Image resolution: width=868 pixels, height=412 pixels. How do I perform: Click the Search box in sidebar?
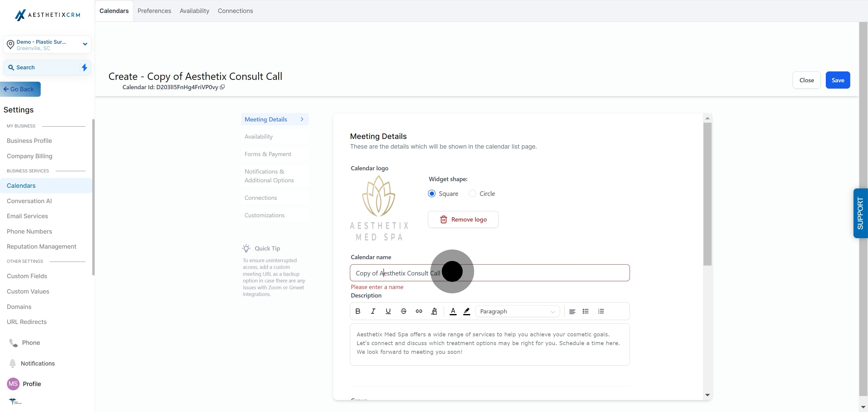pos(47,68)
